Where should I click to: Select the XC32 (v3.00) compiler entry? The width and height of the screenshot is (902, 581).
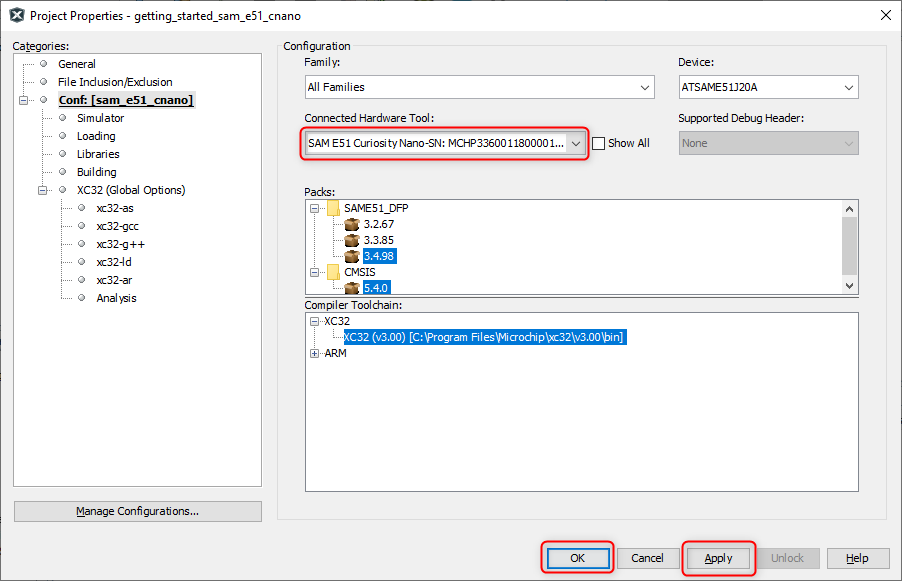point(484,338)
